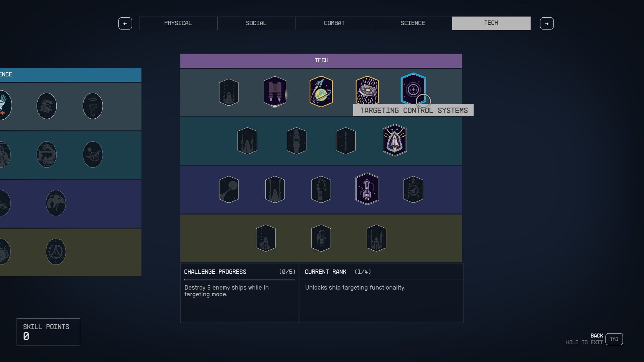
Task: Select the Piloting skill badge with planet
Action: tap(321, 92)
